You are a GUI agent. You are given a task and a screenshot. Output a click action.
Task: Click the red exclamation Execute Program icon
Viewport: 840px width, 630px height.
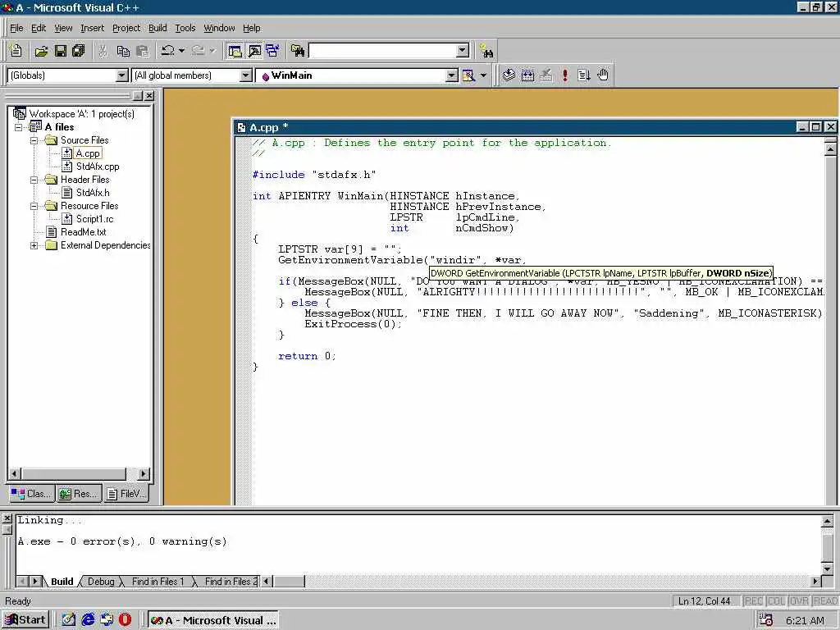564,75
